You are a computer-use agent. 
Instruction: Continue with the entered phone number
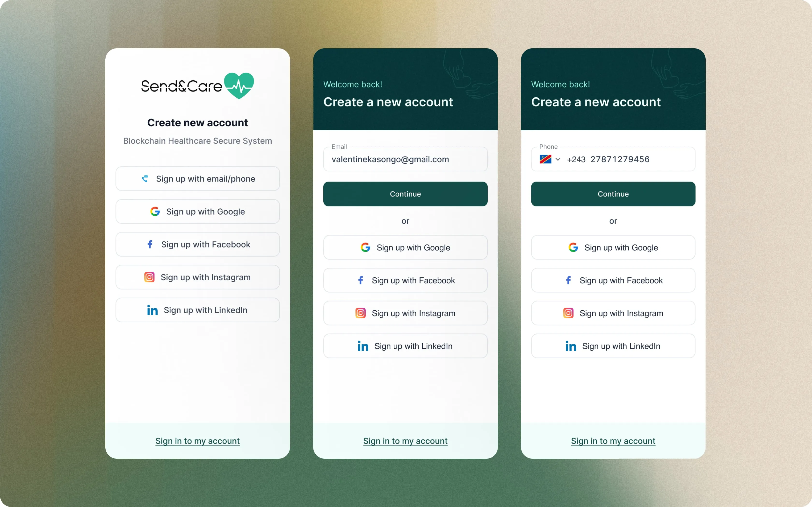coord(613,194)
